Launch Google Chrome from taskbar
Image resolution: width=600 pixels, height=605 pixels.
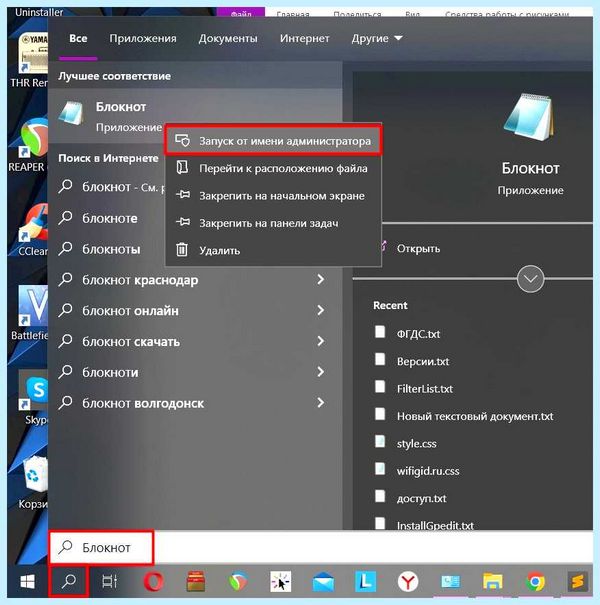[535, 581]
